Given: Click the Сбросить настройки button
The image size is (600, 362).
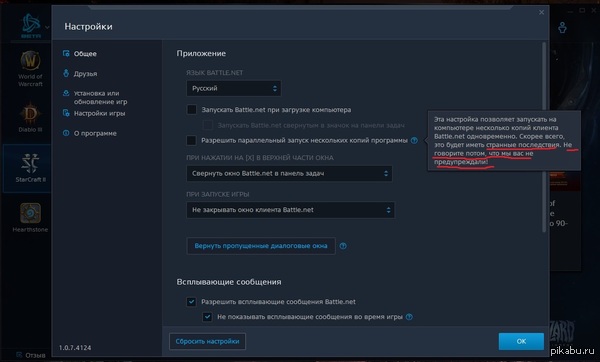Looking at the screenshot, I should point(207,341).
